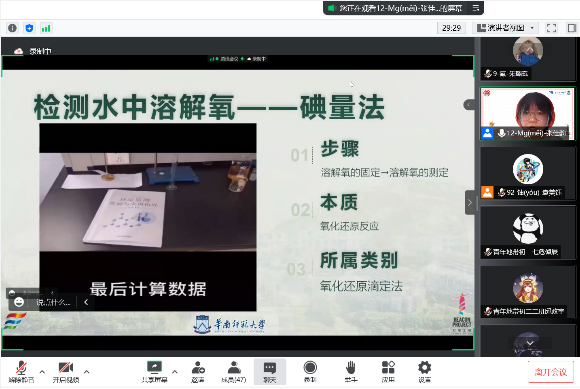Enter full screen mode with the brackets icon
Image resolution: width=580 pixels, height=389 pixels.
pyautogui.click(x=551, y=28)
